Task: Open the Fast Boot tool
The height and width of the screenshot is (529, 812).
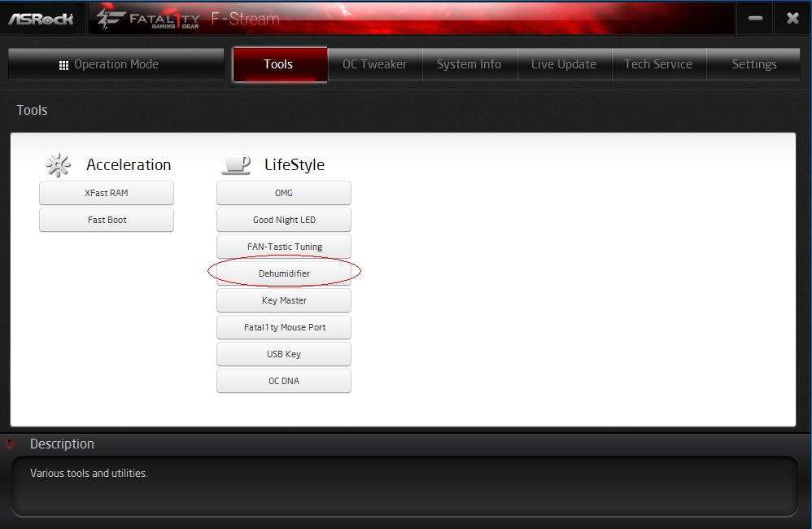Action: [107, 220]
